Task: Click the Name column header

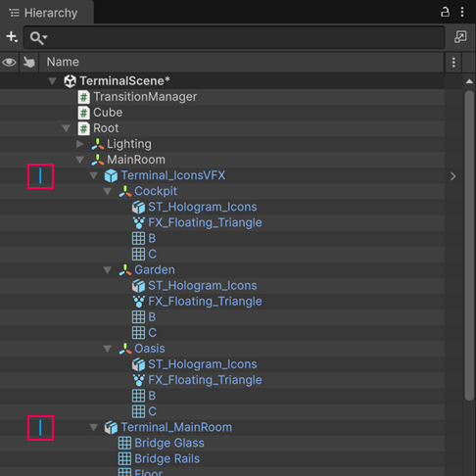Action: coord(63,62)
